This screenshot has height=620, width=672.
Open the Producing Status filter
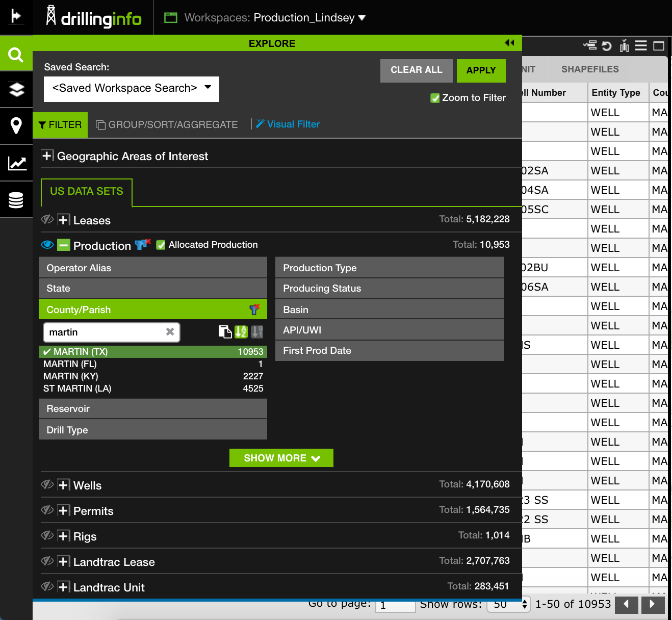[390, 288]
